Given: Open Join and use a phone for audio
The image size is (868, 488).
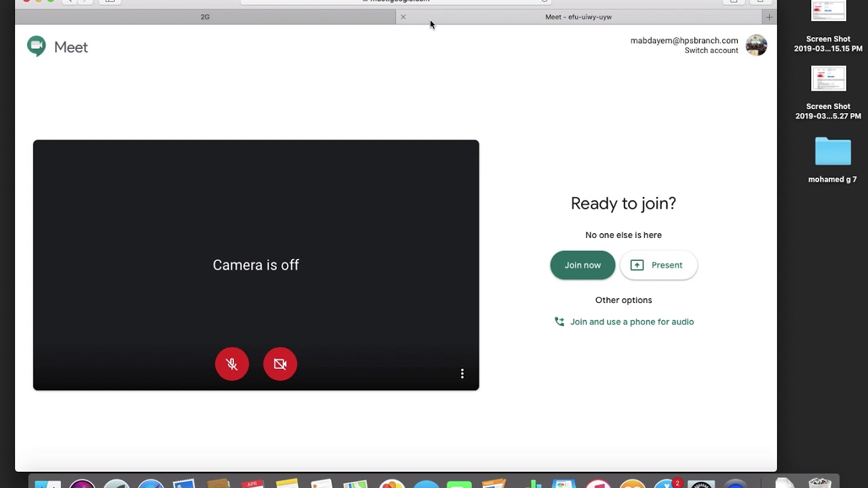Looking at the screenshot, I should [x=624, y=322].
